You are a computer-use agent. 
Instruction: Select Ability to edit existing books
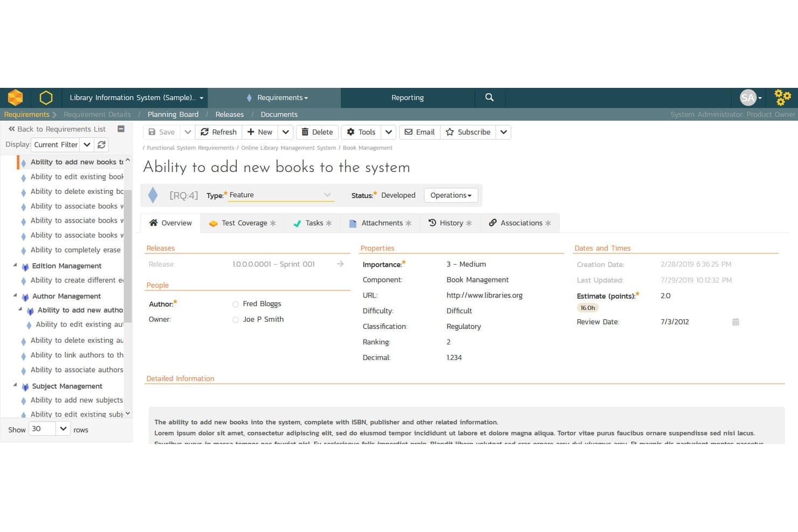coord(77,177)
